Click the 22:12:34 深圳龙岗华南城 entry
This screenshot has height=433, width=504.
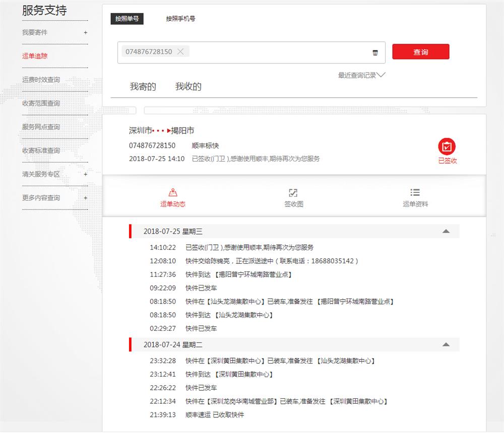click(x=269, y=401)
